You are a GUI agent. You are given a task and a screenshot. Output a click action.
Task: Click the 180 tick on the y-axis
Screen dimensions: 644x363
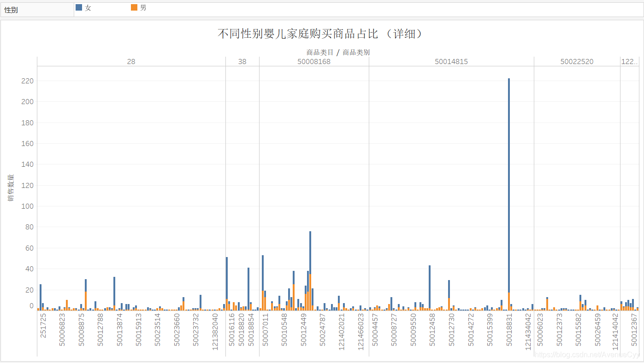(x=28, y=123)
